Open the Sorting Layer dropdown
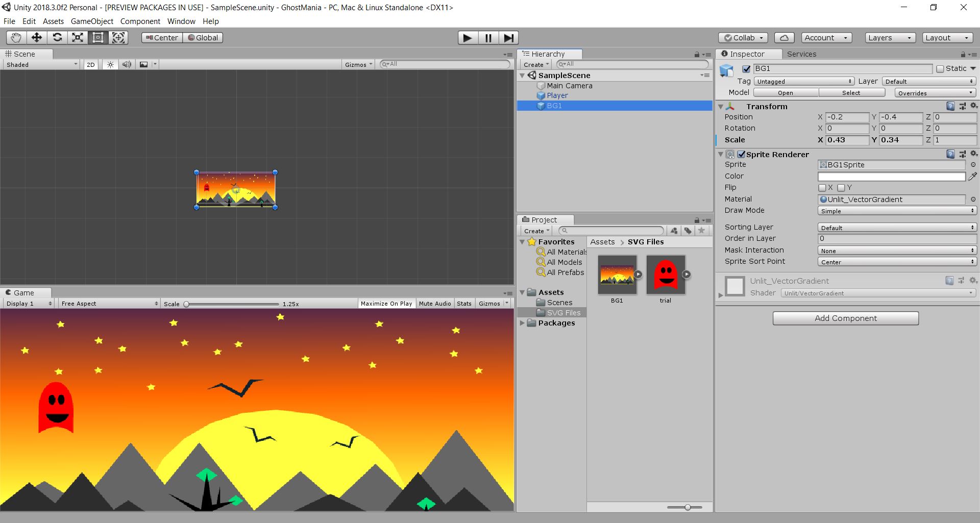The height and width of the screenshot is (523, 980). (x=897, y=227)
